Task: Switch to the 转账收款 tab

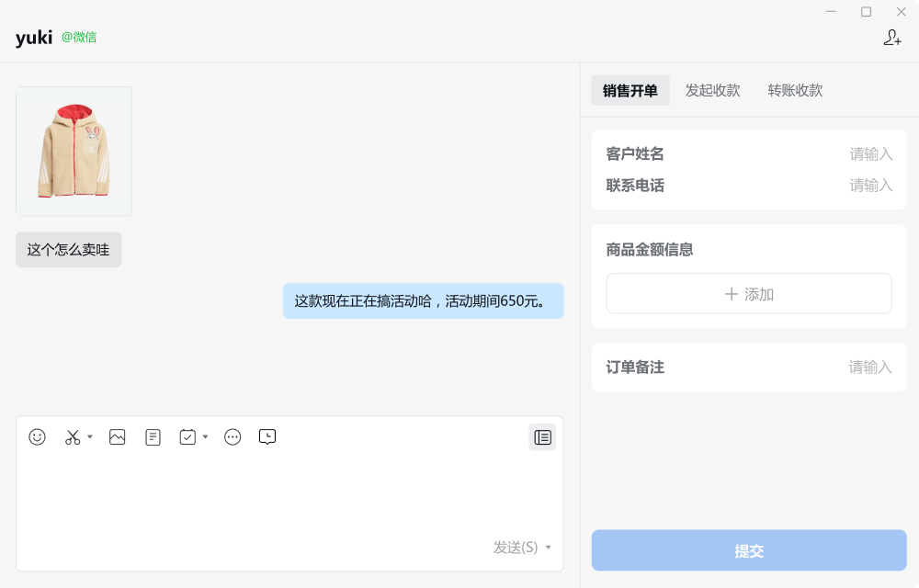Action: point(795,90)
